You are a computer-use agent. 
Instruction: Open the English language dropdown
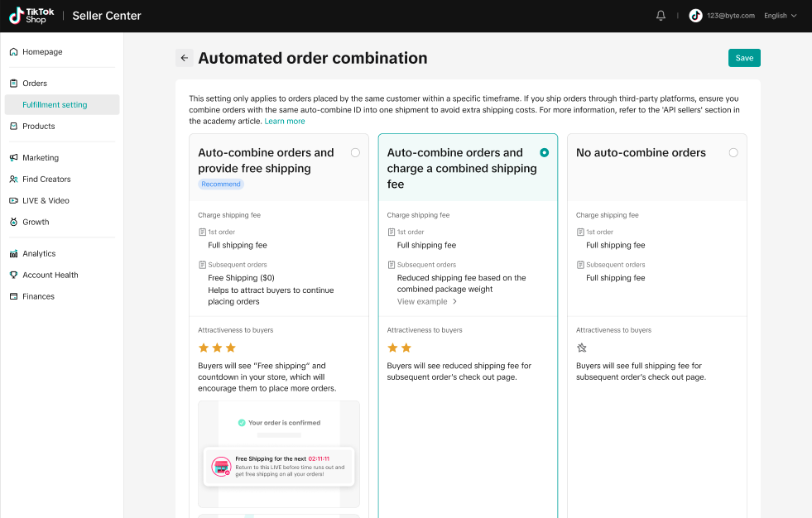(x=780, y=16)
